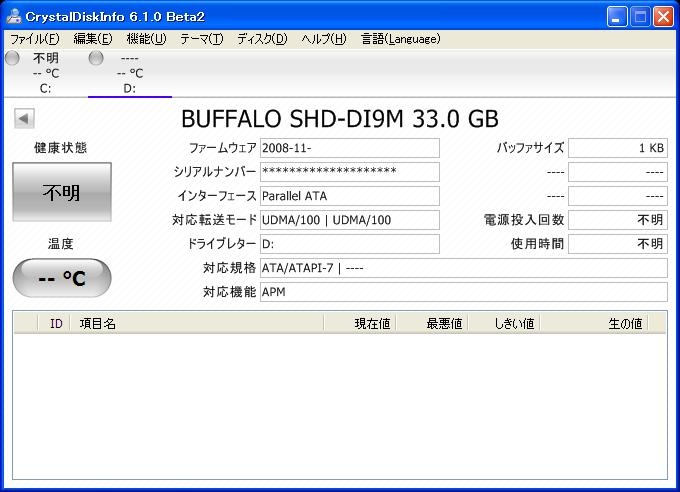This screenshot has width=680, height=492.
Task: Sort by the 項目名 column header
Action: (197, 324)
